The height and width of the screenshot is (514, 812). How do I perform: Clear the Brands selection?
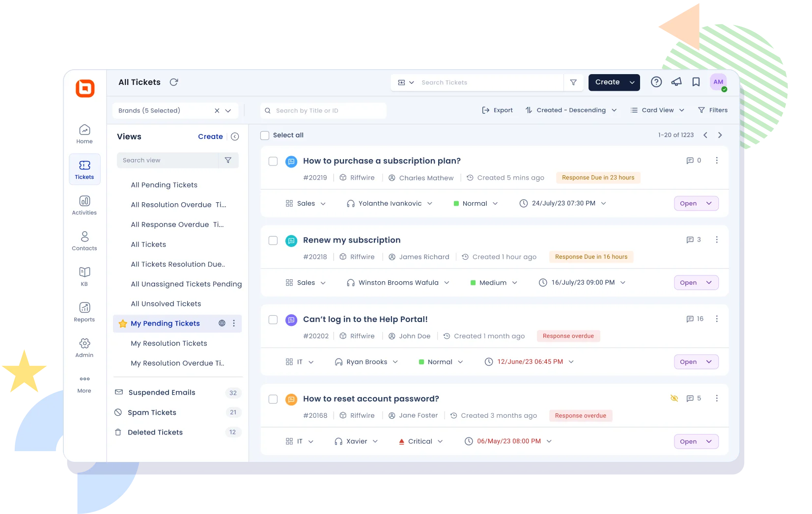click(217, 110)
